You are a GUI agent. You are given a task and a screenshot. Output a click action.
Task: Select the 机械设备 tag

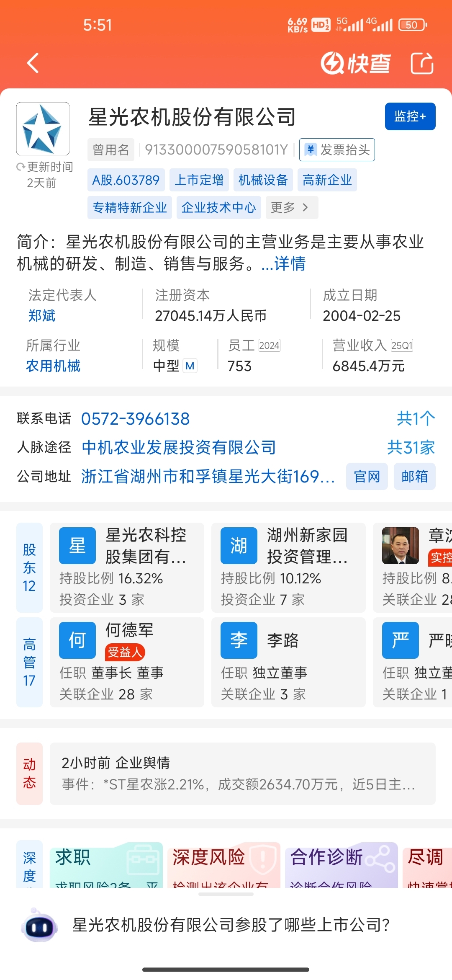[x=263, y=180]
